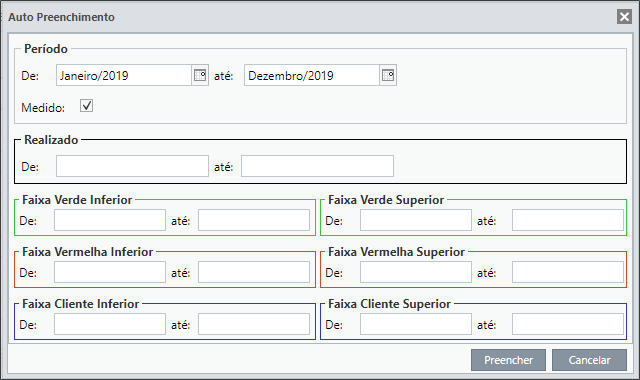640x380 pixels.
Task: Focus Faixa Verde Inferior até field
Action: (x=254, y=220)
